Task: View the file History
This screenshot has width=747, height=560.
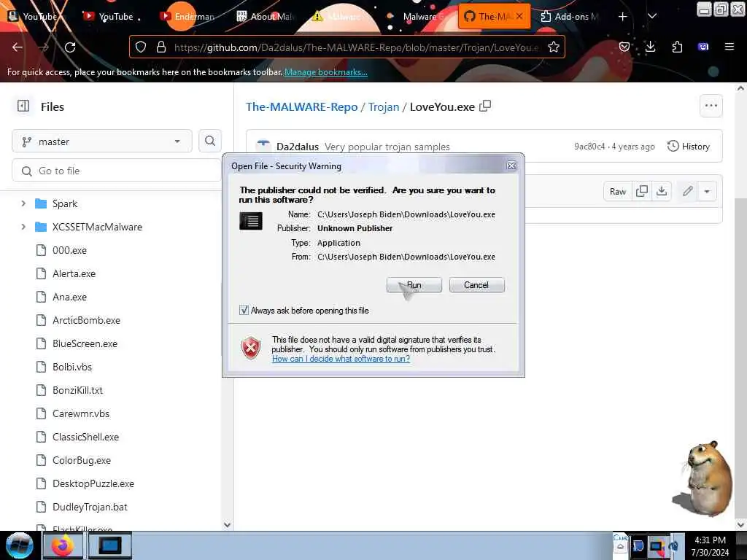Action: [689, 146]
